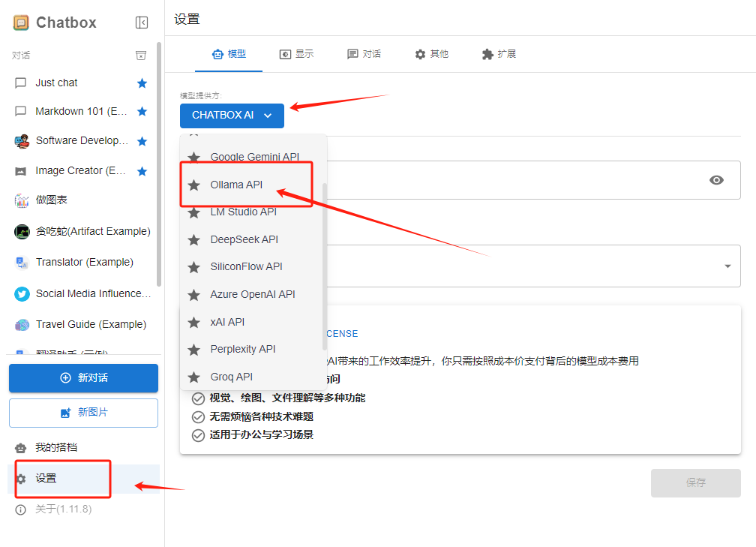Click the Just chat message bubble icon
756x547 pixels.
tap(21, 83)
